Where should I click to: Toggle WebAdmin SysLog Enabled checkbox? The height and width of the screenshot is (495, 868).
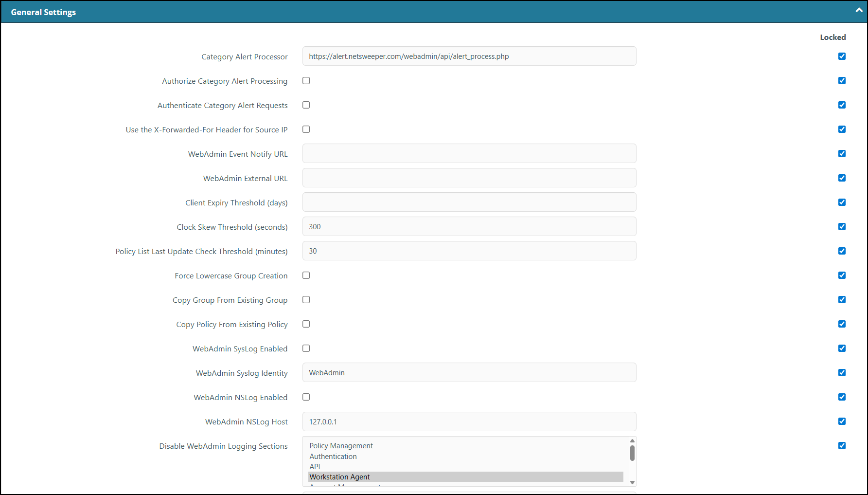click(x=306, y=348)
